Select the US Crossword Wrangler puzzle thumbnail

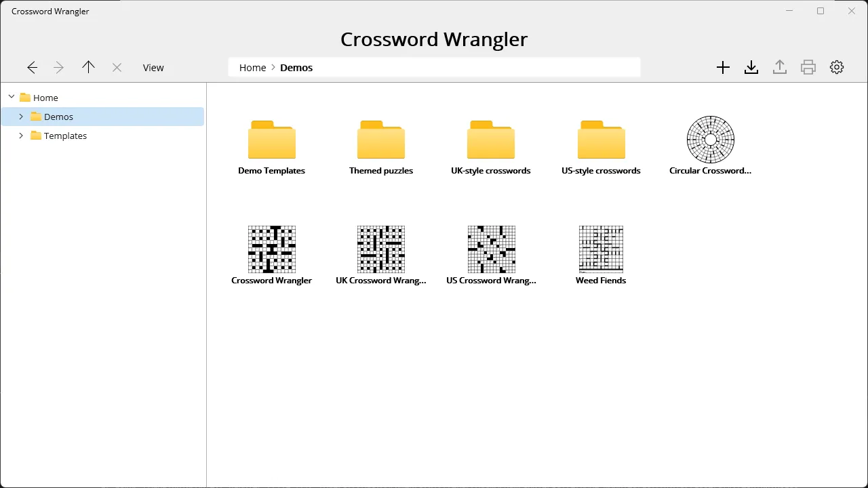tap(491, 249)
